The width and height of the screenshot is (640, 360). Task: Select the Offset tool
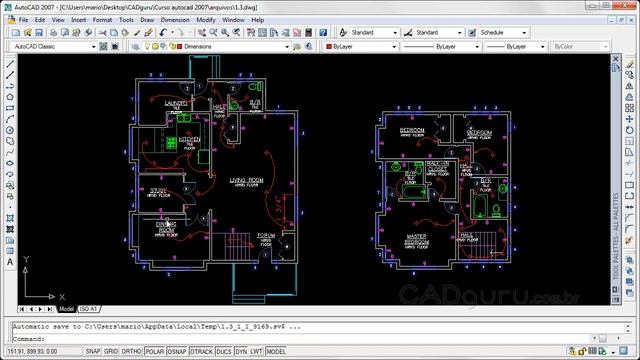tap(630, 97)
